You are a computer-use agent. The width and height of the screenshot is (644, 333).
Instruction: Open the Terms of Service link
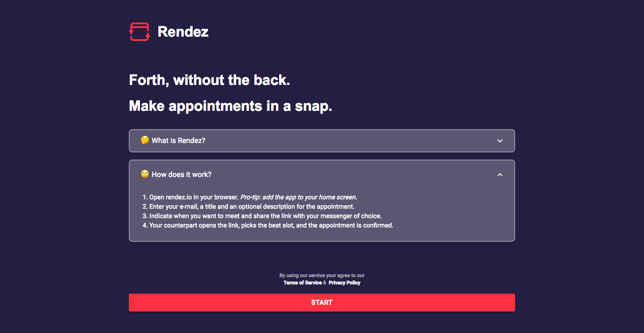click(302, 282)
